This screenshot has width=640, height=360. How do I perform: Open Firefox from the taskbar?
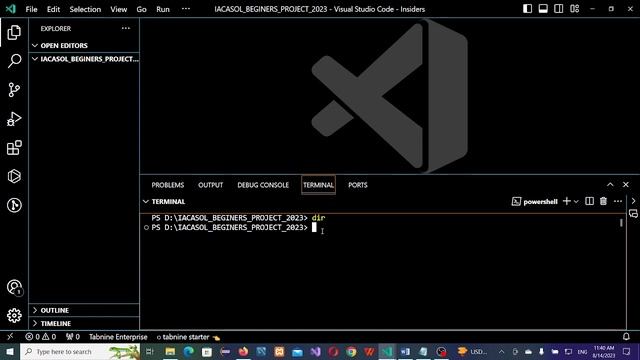coord(243,351)
